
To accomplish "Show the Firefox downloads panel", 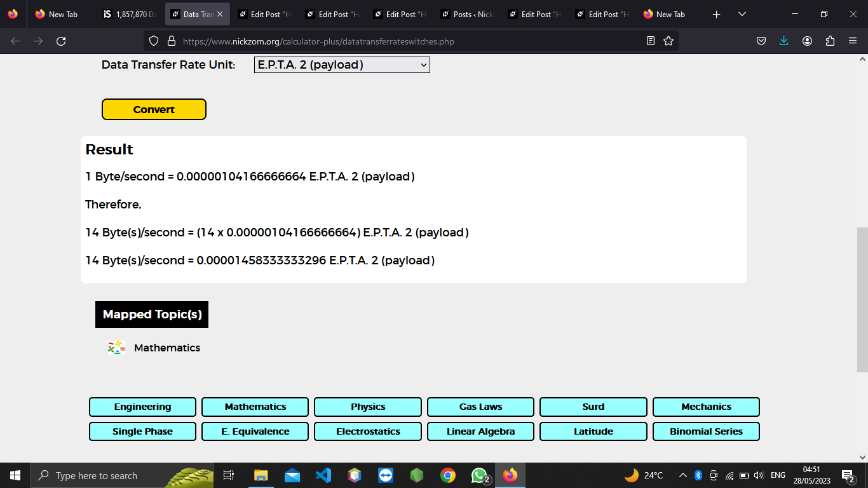I will (784, 41).
